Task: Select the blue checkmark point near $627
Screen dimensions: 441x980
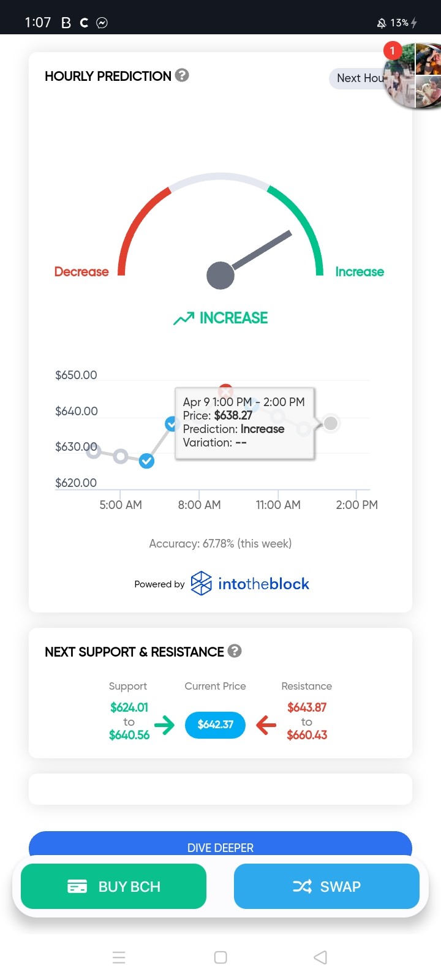Action: click(x=146, y=461)
